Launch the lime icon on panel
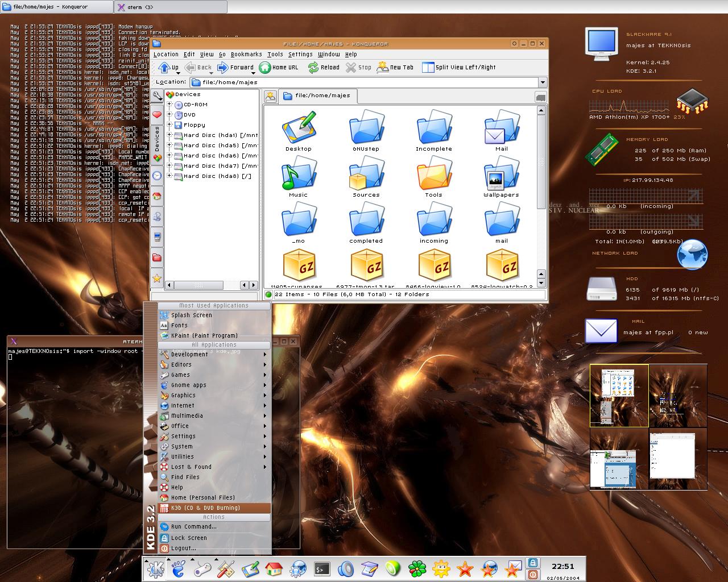 (394, 569)
